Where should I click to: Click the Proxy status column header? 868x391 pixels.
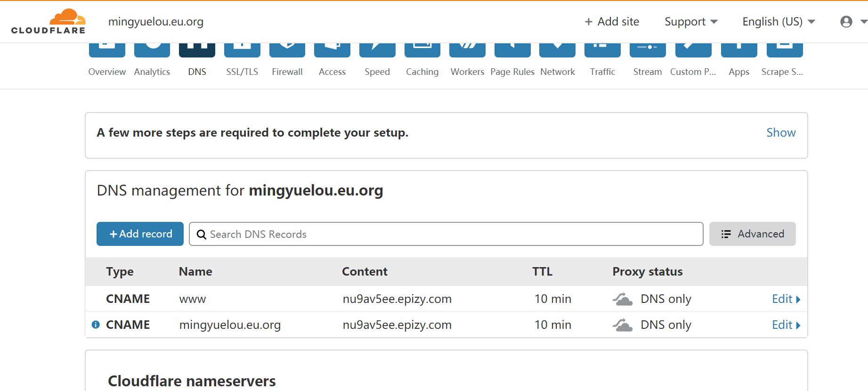click(x=648, y=272)
